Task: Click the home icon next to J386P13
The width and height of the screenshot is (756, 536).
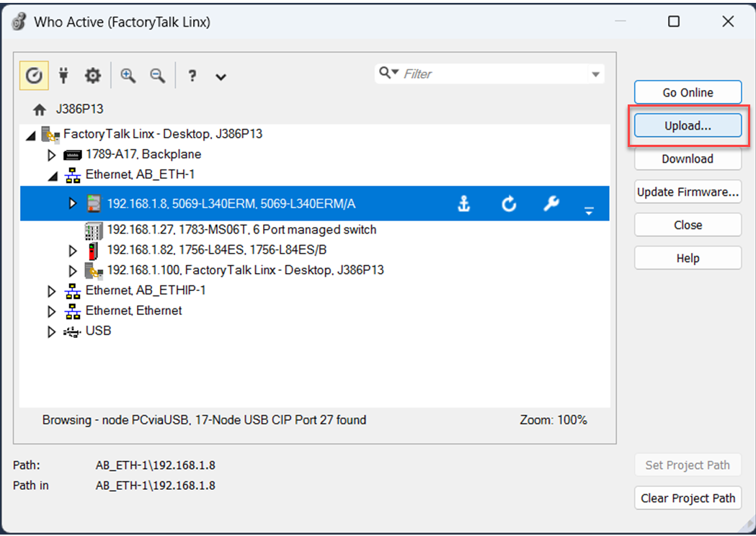Action: click(40, 110)
